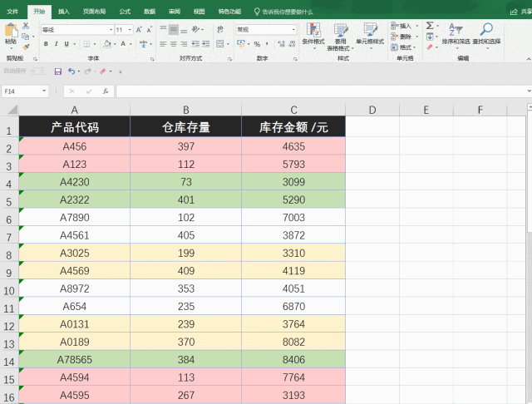
Task: Click the Format Painter brush icon
Action: click(x=27, y=47)
